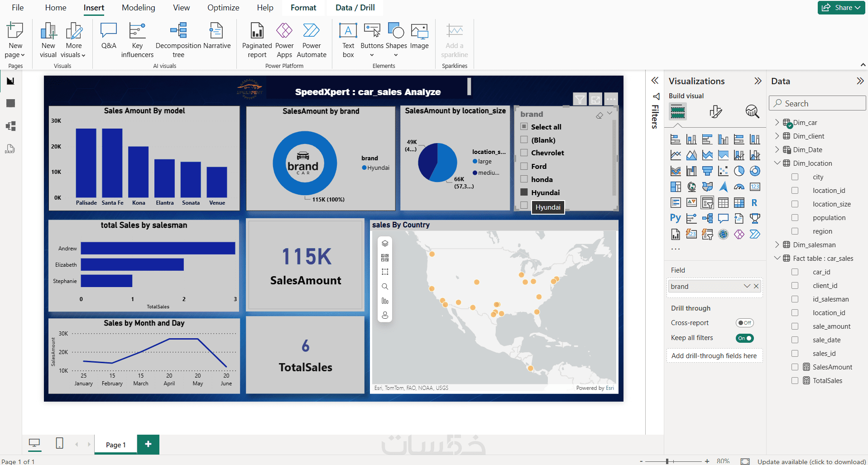Expand the Dim_client table
The image size is (868, 465).
[x=777, y=136]
